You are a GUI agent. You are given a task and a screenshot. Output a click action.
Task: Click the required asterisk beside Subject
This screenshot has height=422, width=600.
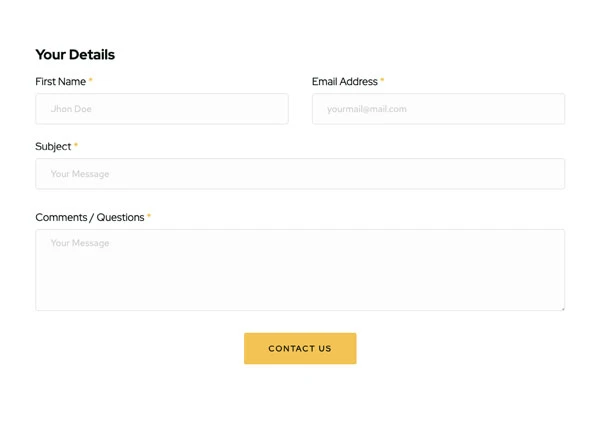(76, 145)
